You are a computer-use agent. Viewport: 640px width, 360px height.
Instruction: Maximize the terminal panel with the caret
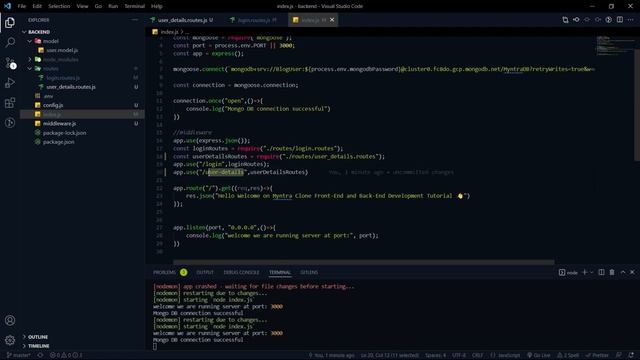pos(623,272)
